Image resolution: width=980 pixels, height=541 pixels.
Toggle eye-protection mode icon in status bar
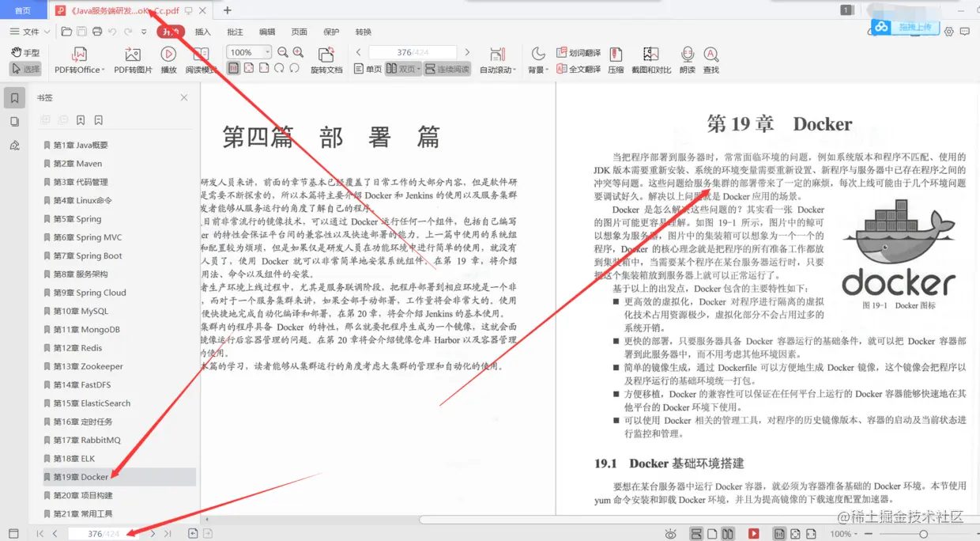tap(671, 534)
